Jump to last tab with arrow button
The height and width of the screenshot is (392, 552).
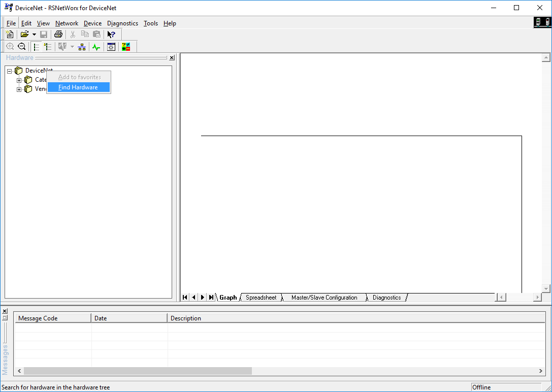(211, 298)
